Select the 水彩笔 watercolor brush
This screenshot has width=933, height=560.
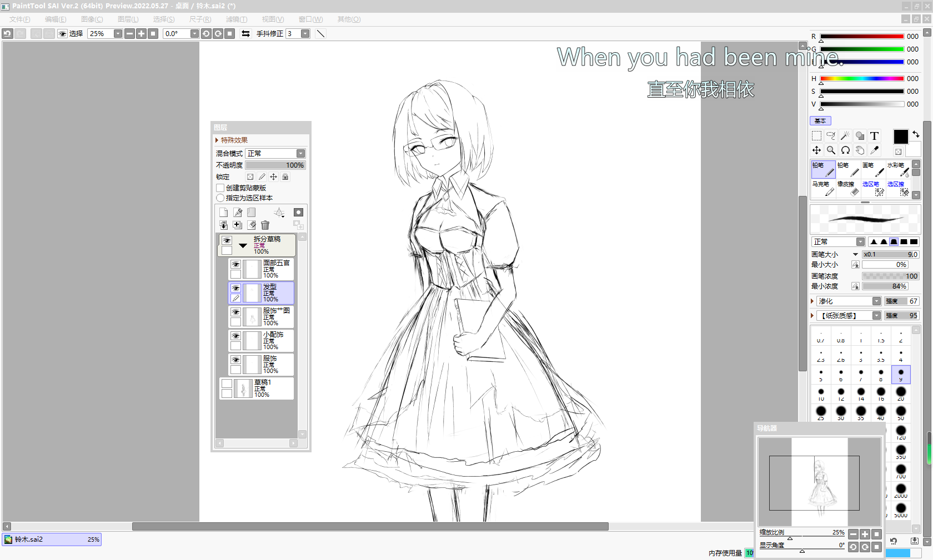897,169
